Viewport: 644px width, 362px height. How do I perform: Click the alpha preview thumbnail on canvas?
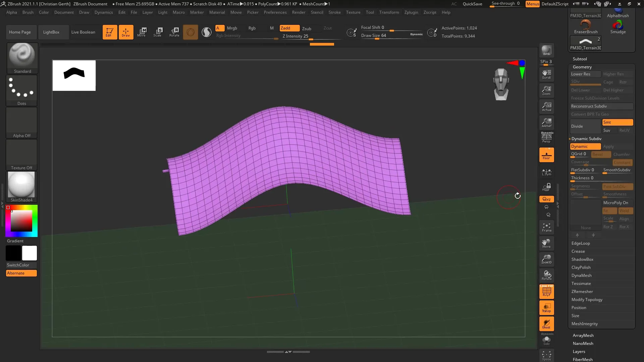74,75
